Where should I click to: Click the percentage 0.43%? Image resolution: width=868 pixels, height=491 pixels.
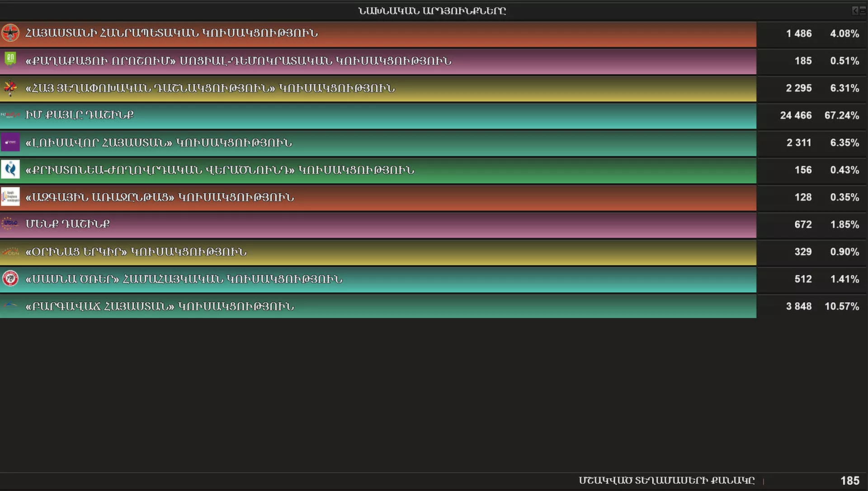point(844,170)
